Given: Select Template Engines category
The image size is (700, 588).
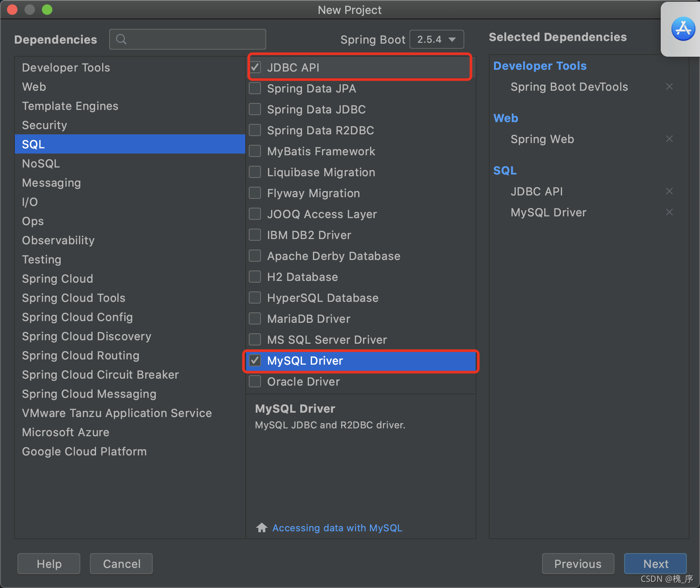Looking at the screenshot, I should tap(130, 106).
